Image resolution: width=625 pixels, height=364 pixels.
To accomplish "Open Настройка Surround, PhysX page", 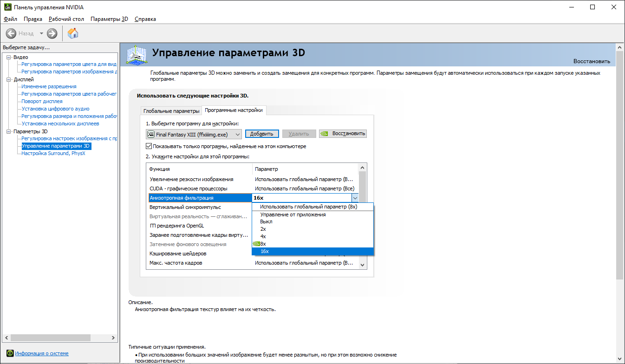I will coord(53,153).
